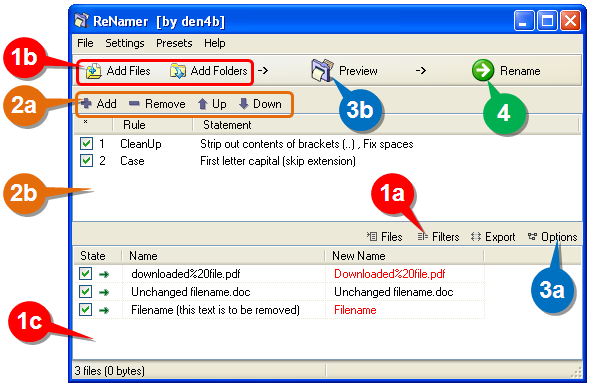Click the Preview button label
Image resolution: width=593 pixels, height=387 pixels.
click(x=358, y=71)
